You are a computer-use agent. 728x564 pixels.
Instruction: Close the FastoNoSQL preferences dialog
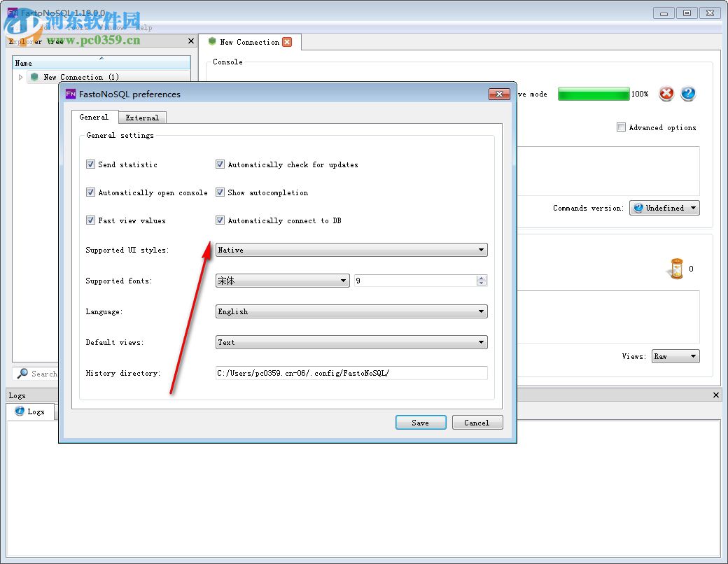pos(499,94)
